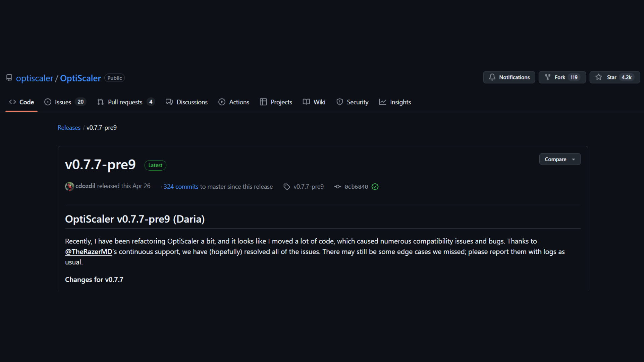Click the Changes for v0.7.7 heading
Viewport: 644px width, 362px height.
tap(94, 280)
